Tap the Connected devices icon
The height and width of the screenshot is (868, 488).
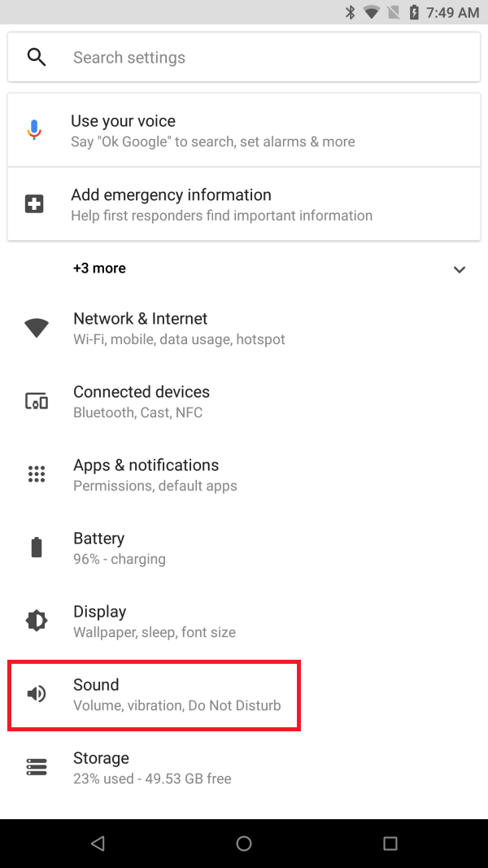(x=37, y=400)
